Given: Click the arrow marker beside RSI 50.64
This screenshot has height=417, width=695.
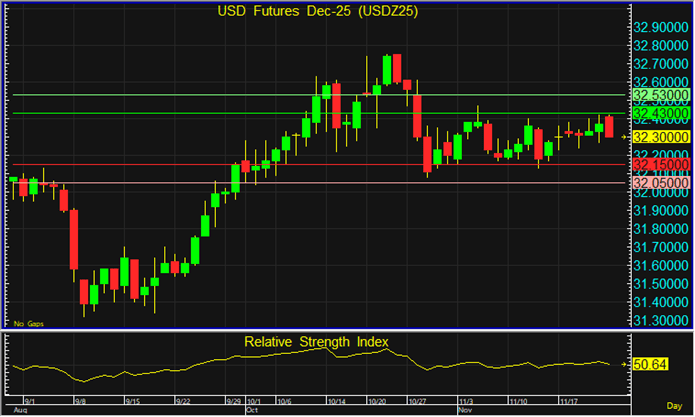Looking at the screenshot, I should (x=625, y=365).
